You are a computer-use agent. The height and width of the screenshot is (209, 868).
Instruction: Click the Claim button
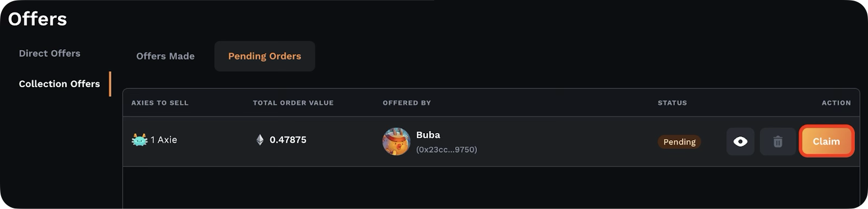[x=826, y=141]
